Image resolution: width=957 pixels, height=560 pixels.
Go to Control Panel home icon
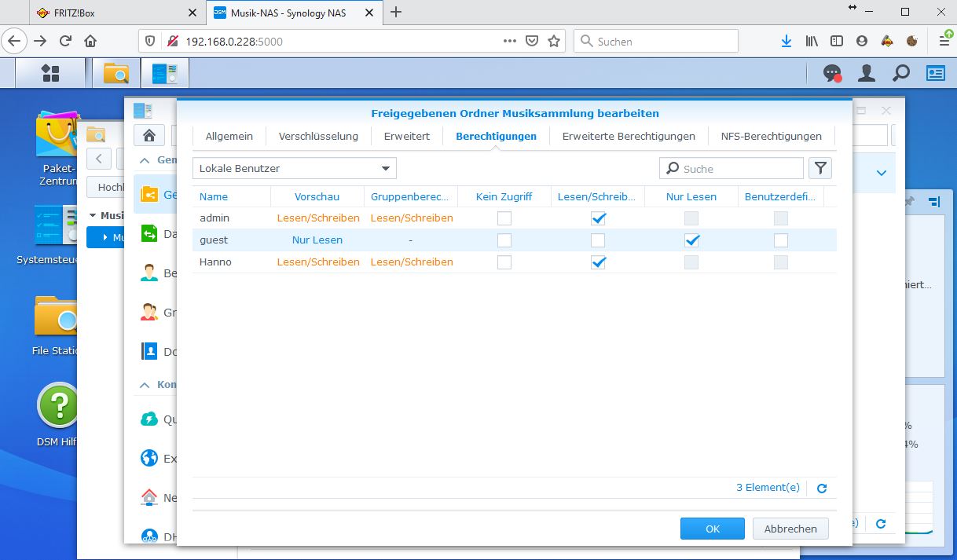pyautogui.click(x=148, y=135)
